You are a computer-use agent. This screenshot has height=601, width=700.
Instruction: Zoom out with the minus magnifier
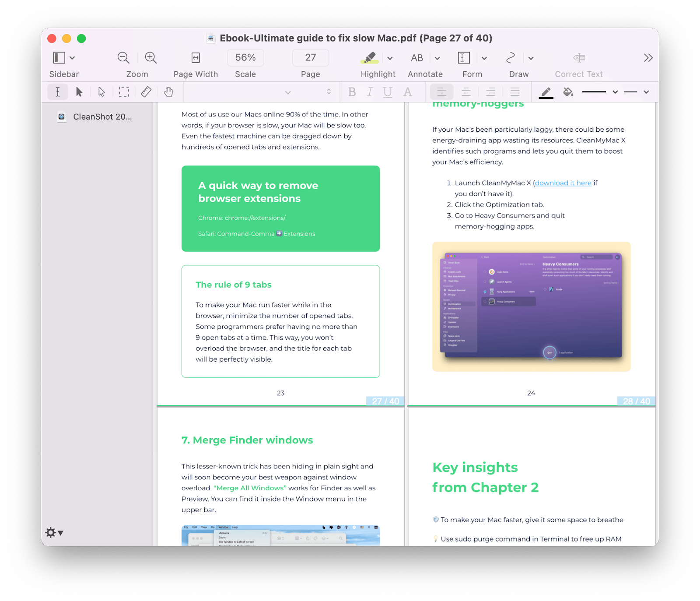tap(123, 58)
